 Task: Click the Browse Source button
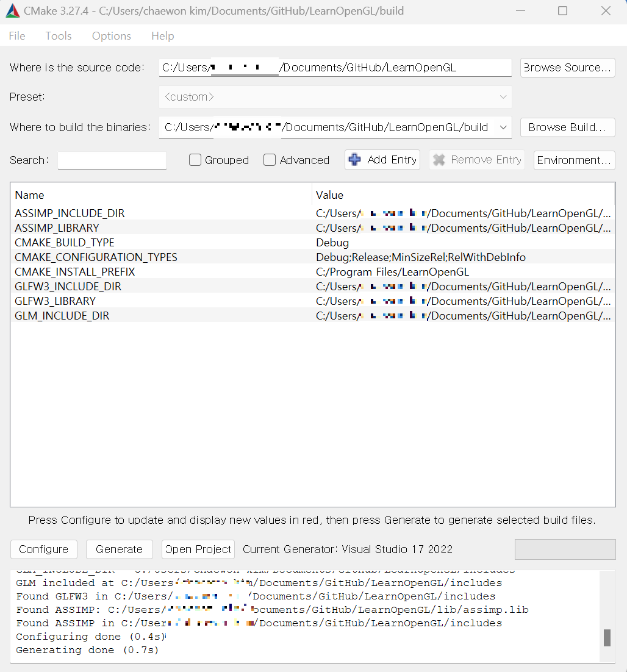point(567,68)
